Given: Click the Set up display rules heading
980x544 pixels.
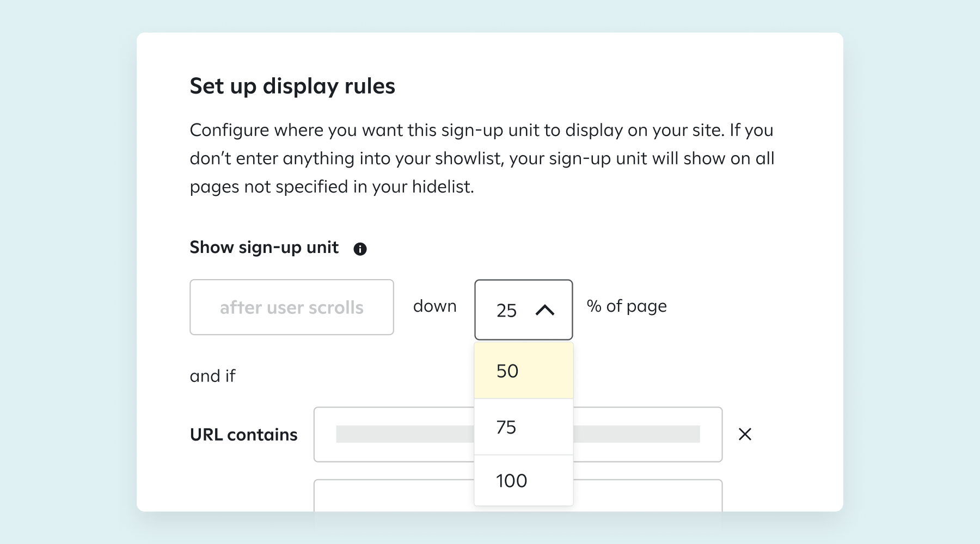Looking at the screenshot, I should pos(292,85).
